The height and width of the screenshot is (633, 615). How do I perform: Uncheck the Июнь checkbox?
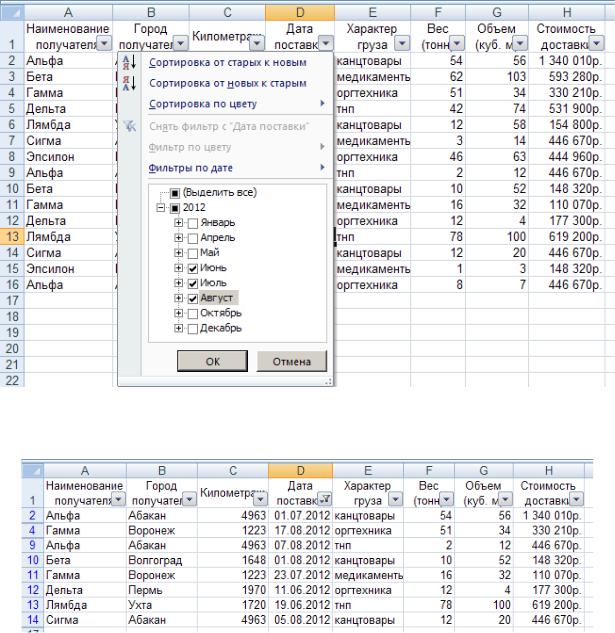click(x=193, y=268)
